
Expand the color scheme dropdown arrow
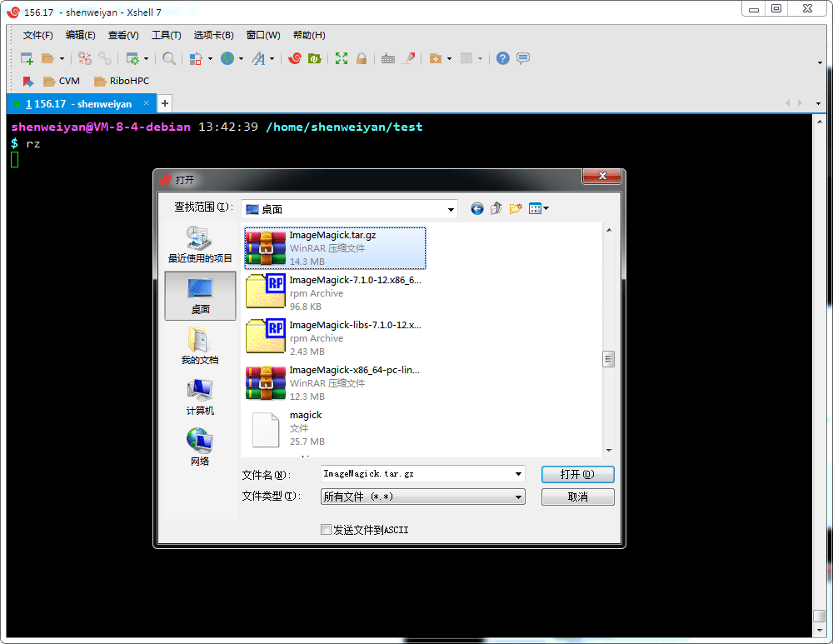pyautogui.click(x=210, y=58)
